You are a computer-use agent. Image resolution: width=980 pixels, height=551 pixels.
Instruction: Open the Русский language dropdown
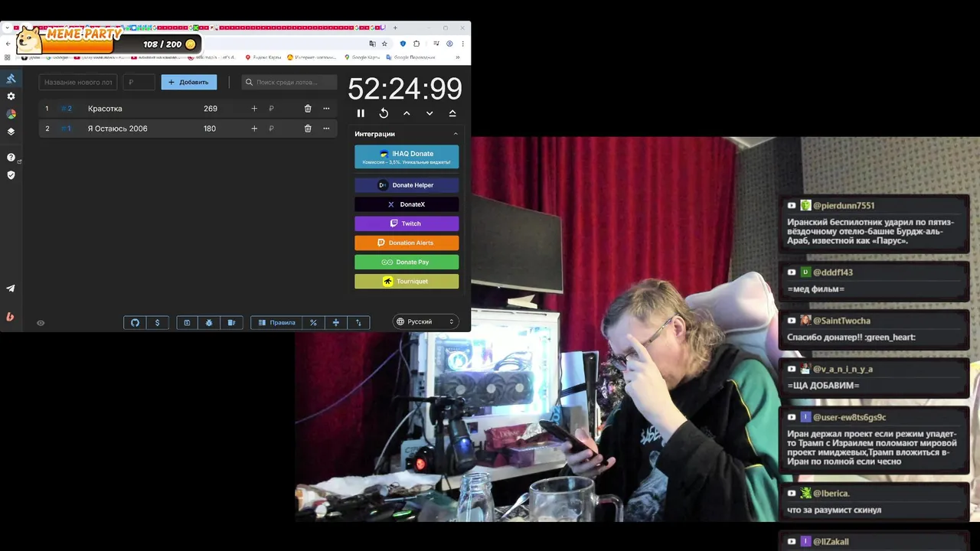[x=426, y=322]
